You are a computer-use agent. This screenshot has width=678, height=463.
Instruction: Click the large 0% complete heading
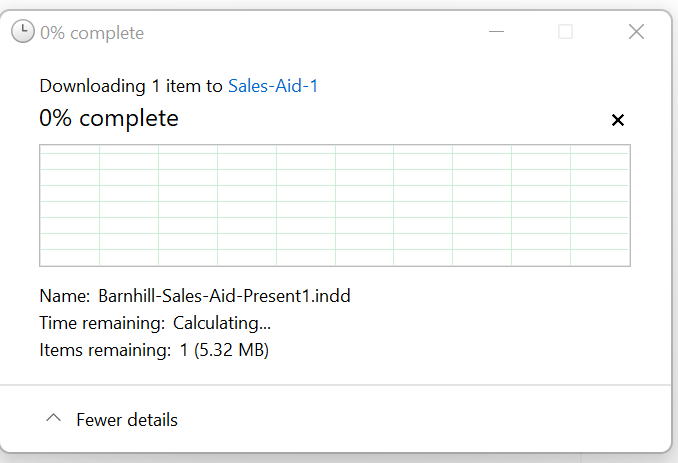[109, 118]
